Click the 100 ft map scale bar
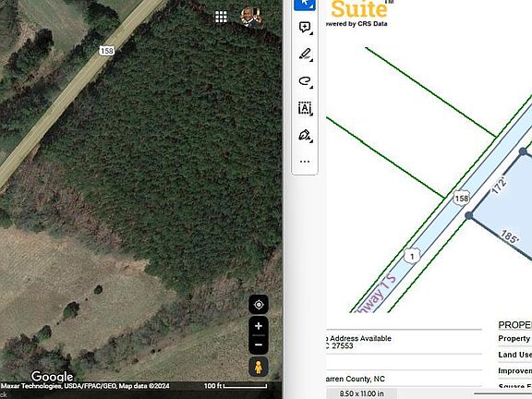The width and height of the screenshot is (532, 399). pyautogui.click(x=236, y=386)
